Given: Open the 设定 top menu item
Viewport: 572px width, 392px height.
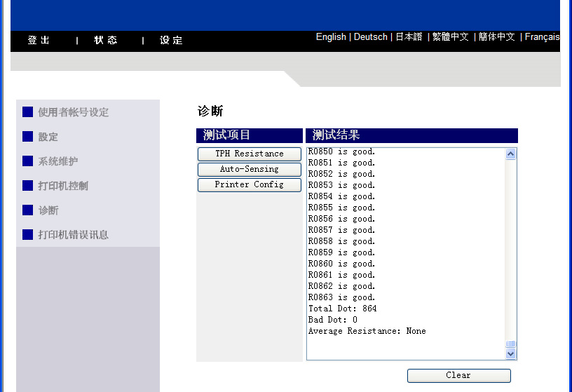Looking at the screenshot, I should click(x=171, y=41).
